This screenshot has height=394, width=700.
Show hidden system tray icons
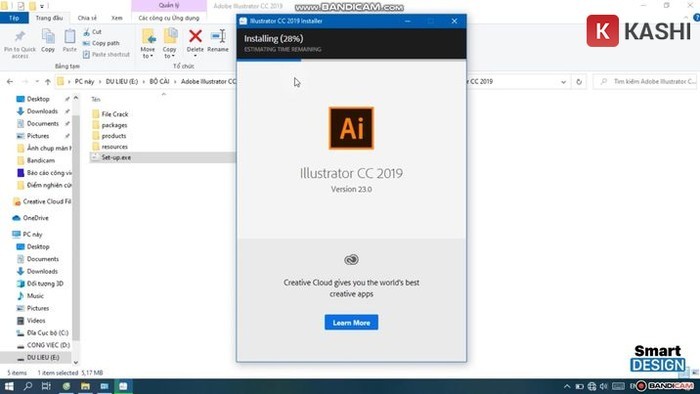(567, 386)
